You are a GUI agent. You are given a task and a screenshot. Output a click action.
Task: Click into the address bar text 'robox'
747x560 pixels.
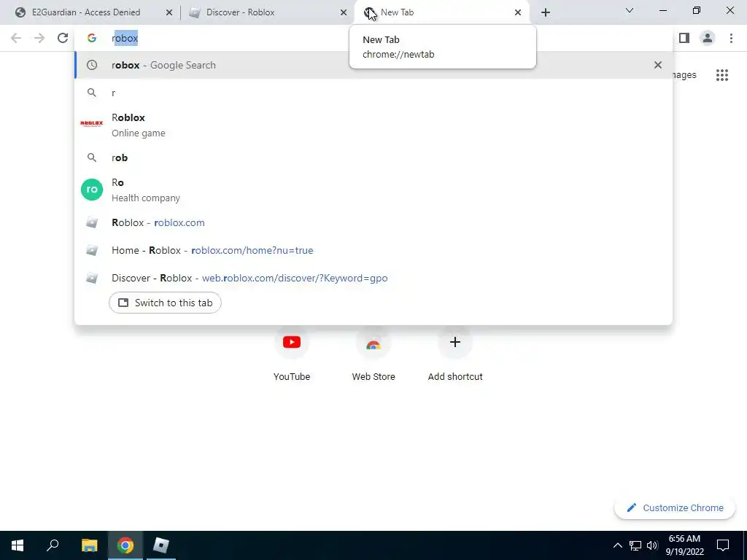[125, 38]
